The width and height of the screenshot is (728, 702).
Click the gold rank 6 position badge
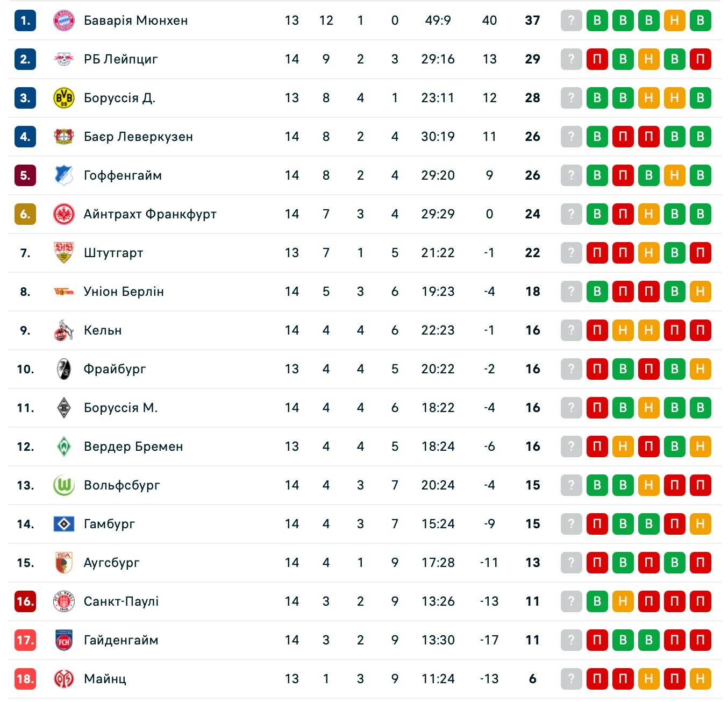pos(25,214)
